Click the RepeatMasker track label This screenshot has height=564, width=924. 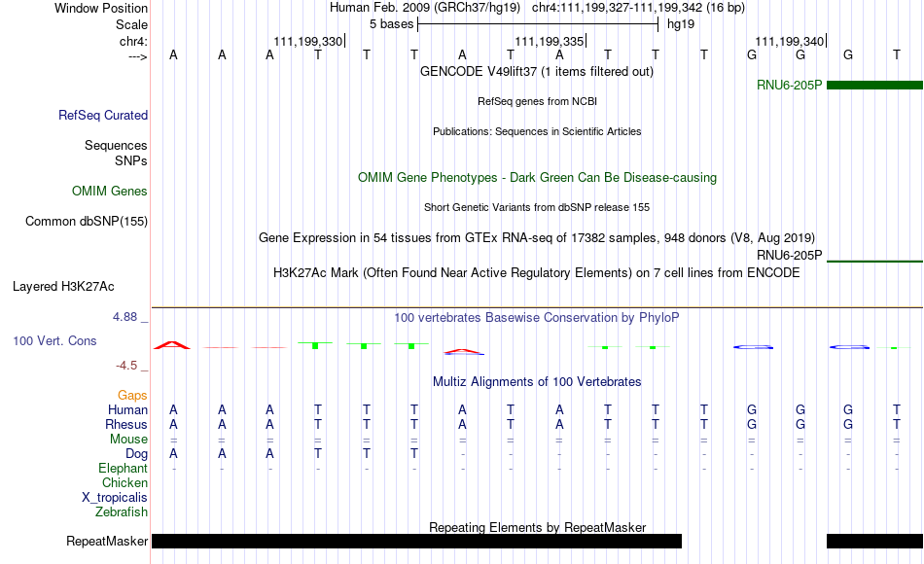click(107, 541)
